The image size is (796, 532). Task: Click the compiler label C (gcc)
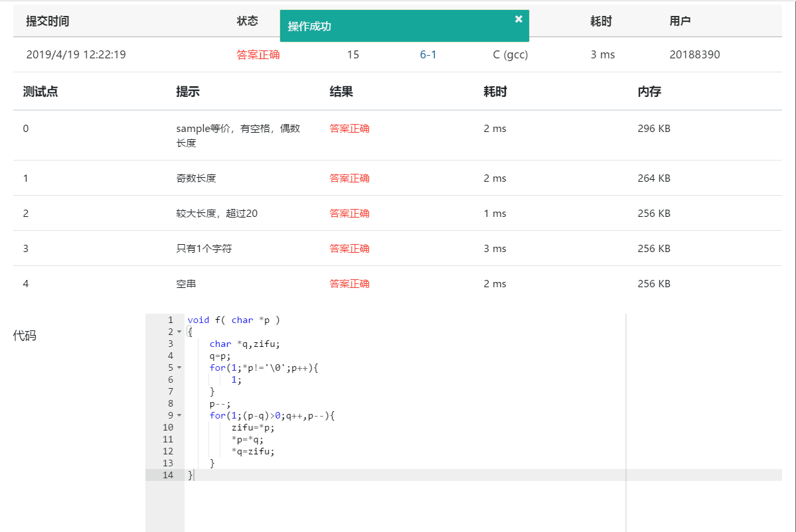tap(510, 55)
